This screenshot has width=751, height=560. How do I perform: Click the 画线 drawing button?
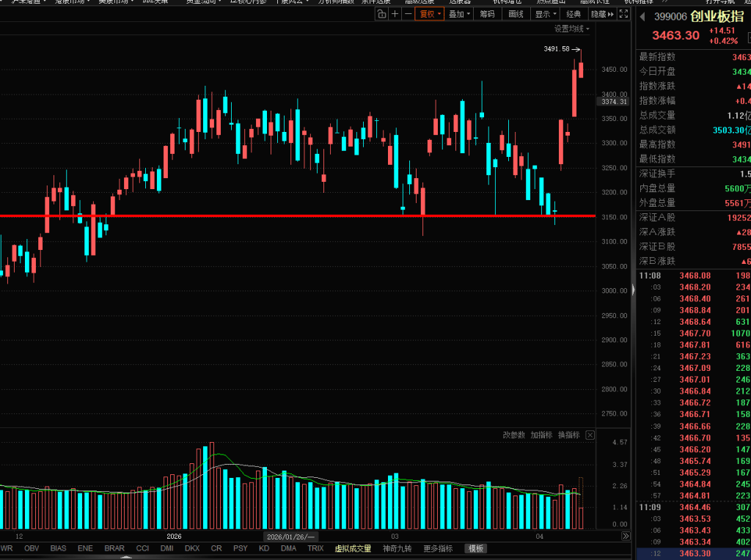[516, 14]
